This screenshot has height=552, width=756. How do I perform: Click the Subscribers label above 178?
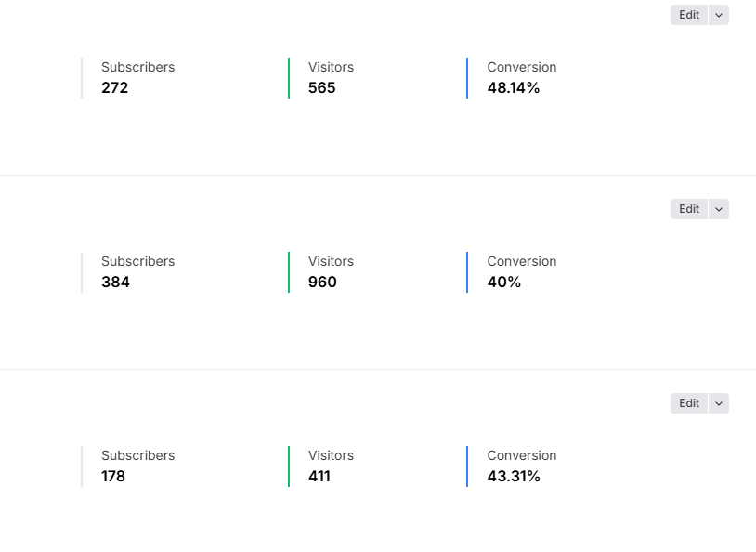[x=137, y=455]
